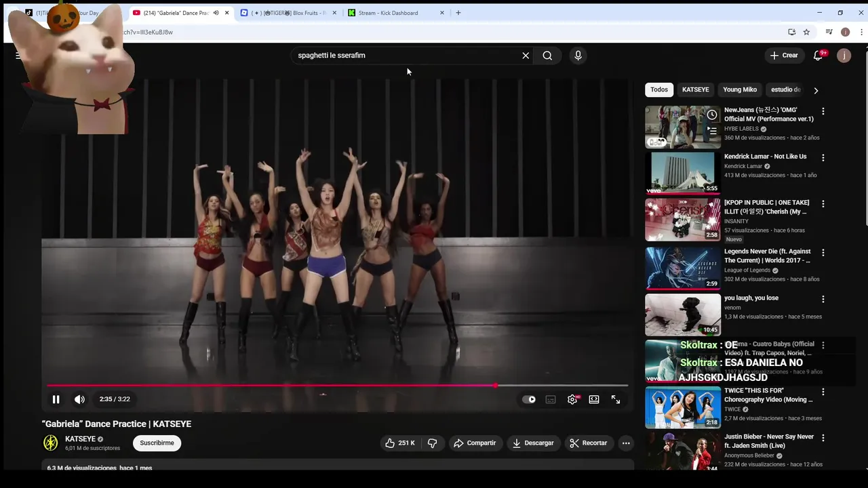
Task: Turn on subtitles in the video player
Action: click(551, 399)
